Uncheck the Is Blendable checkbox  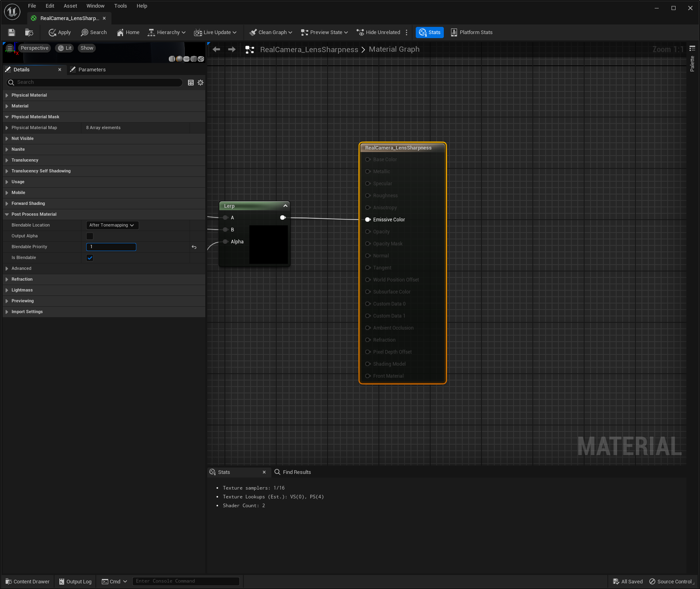tap(90, 258)
